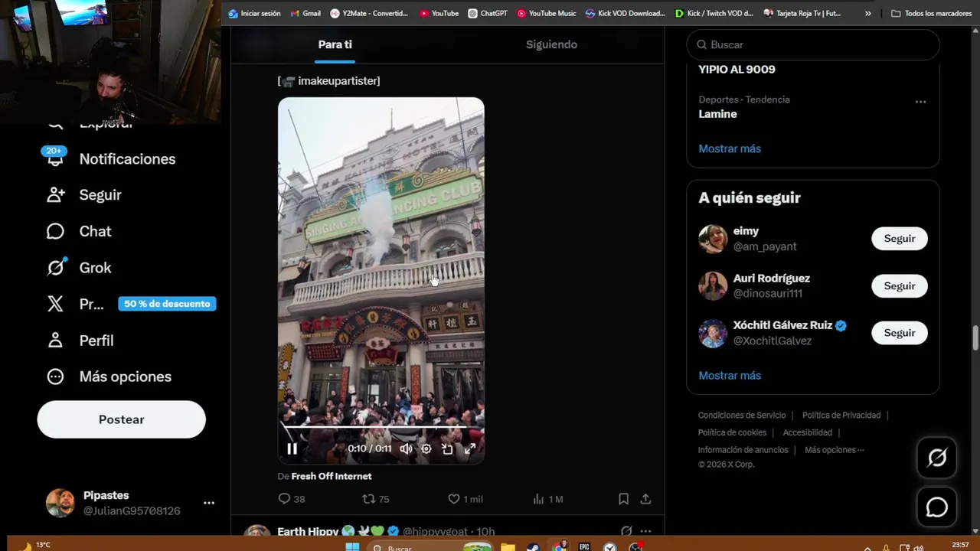Open Grok in sidebar

(x=79, y=268)
